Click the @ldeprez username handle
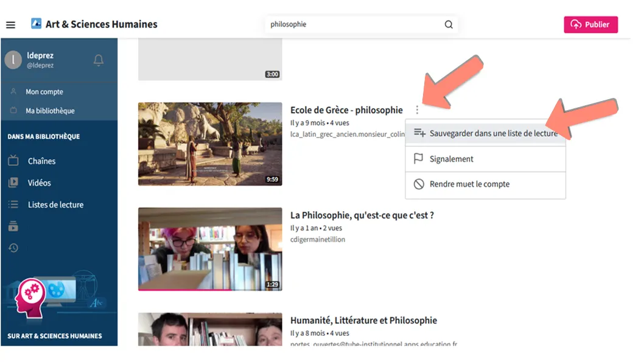 pos(40,66)
